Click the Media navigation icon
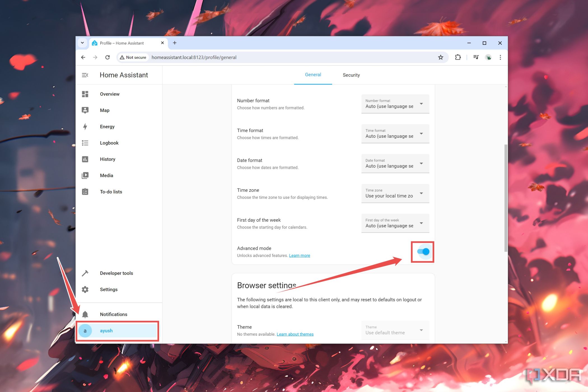Image resolution: width=588 pixels, height=392 pixels. coord(86,176)
